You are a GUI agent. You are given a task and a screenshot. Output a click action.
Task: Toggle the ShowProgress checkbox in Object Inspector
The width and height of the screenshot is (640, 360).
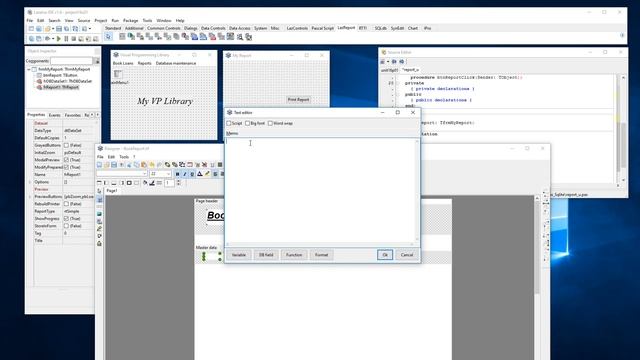[x=66, y=218]
